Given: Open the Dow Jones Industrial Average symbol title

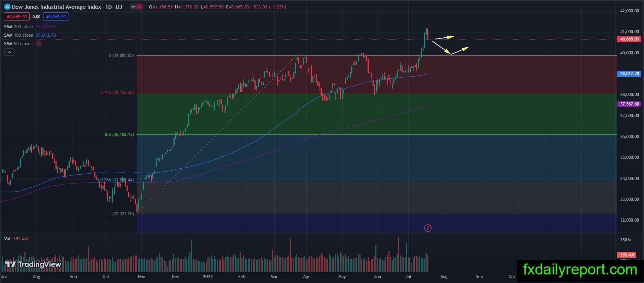Looking at the screenshot, I should [x=67, y=7].
